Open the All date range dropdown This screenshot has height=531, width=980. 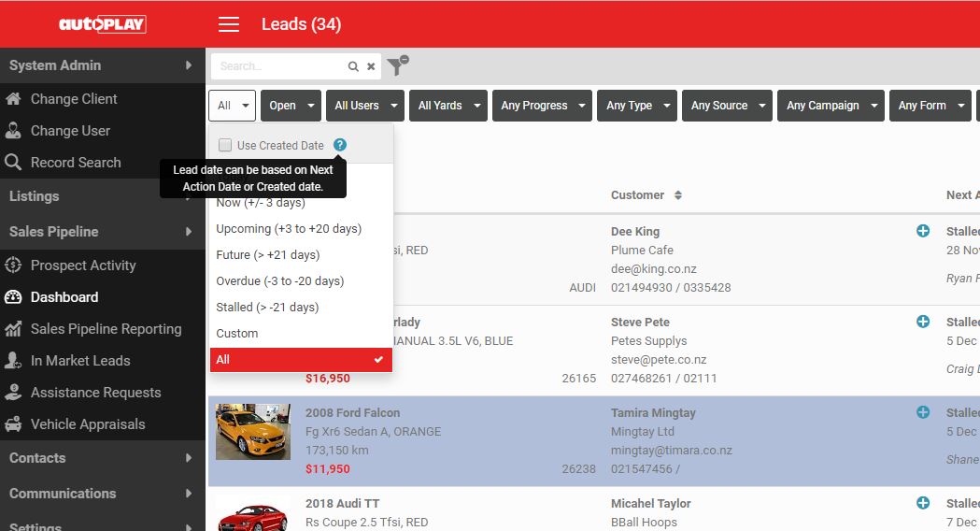click(x=232, y=106)
